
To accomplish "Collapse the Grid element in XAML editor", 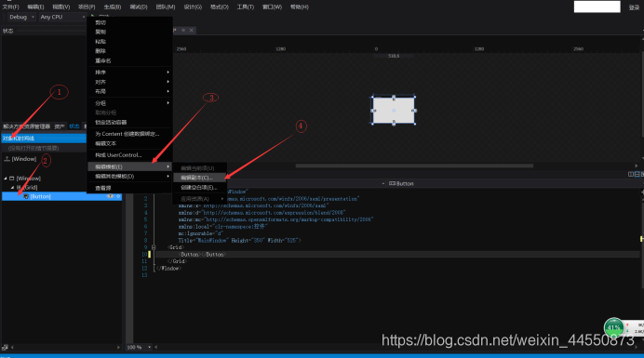I will [x=154, y=247].
